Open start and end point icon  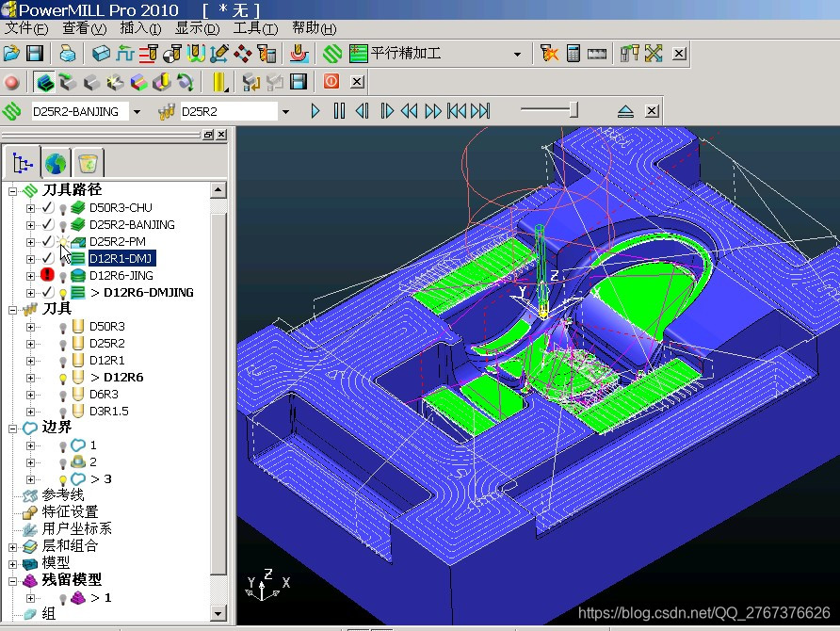pyautogui.click(x=172, y=53)
